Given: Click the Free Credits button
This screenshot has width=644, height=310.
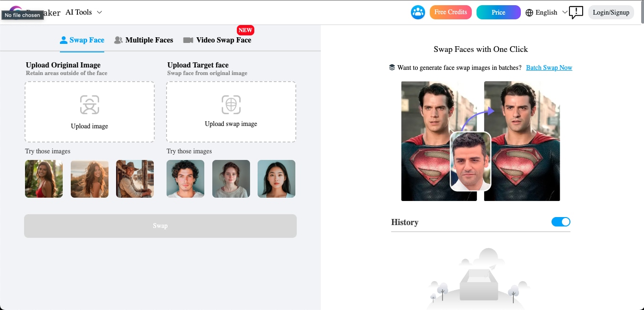Looking at the screenshot, I should coord(451,12).
